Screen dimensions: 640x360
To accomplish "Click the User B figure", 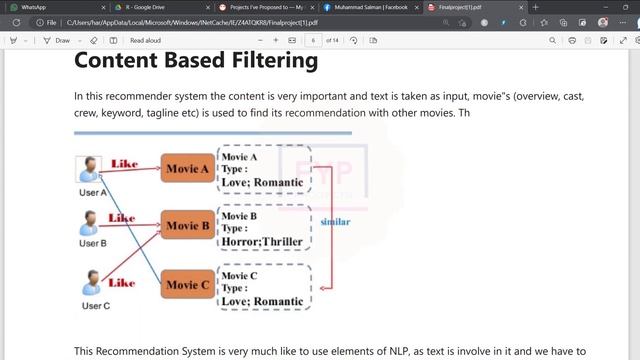I will pyautogui.click(x=89, y=223).
